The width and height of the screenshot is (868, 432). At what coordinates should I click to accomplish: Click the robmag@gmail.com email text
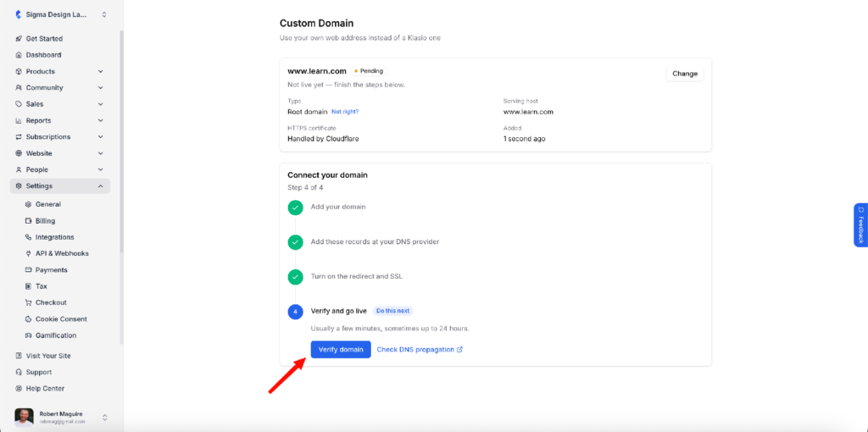pos(62,422)
